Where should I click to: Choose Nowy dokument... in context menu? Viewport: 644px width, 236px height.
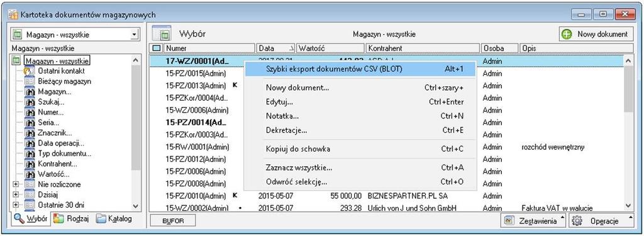pos(360,88)
